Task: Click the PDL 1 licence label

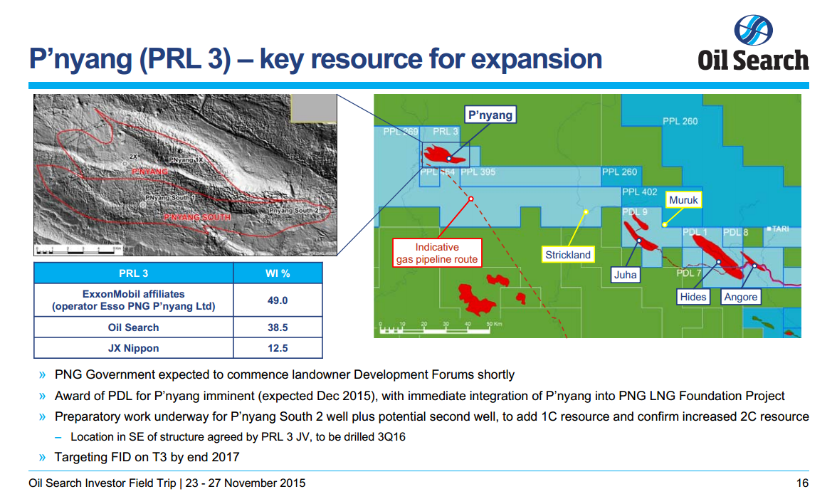Action: coord(695,232)
